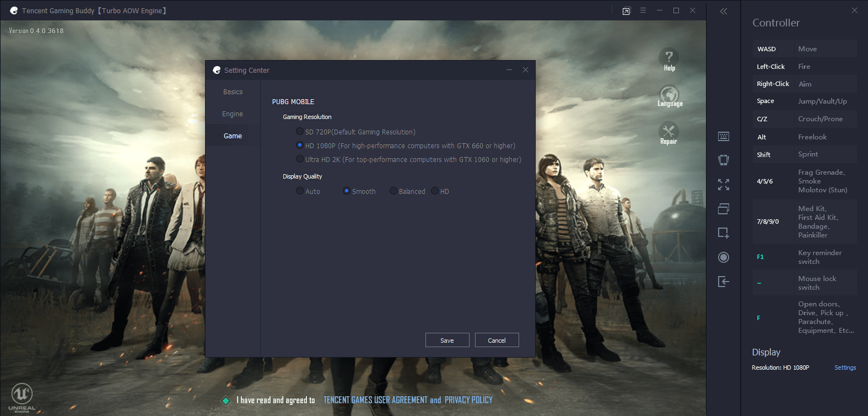Open the Tencent Games User Agreement link
The height and width of the screenshot is (416, 868).
pos(375,400)
